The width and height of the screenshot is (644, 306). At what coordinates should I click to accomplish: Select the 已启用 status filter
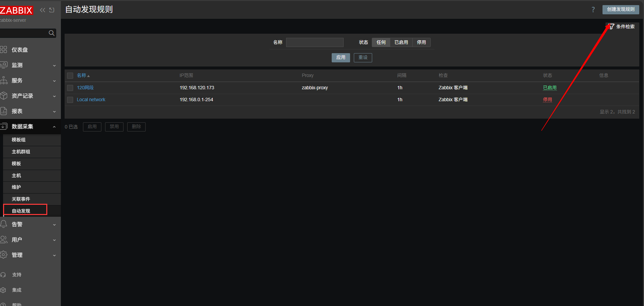tap(401, 42)
